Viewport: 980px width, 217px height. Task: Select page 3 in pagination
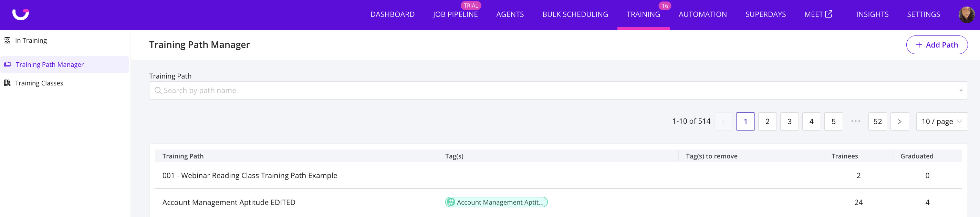pyautogui.click(x=789, y=122)
